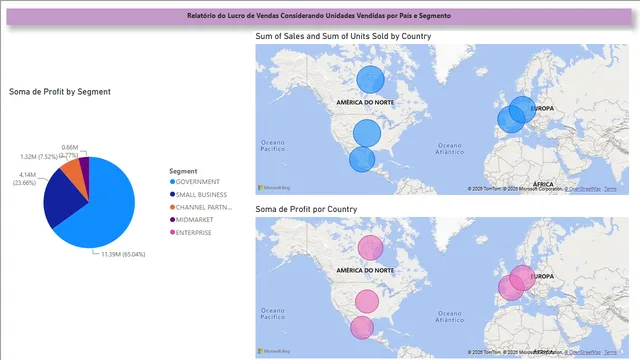
Task: Select the blue Canada bubble on the sales map
Action: pyautogui.click(x=370, y=80)
